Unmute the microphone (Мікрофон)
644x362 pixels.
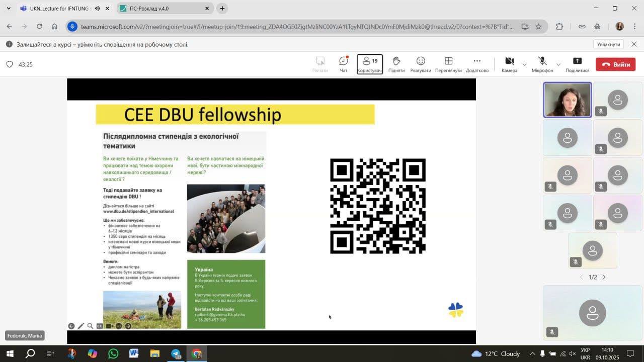point(542,64)
